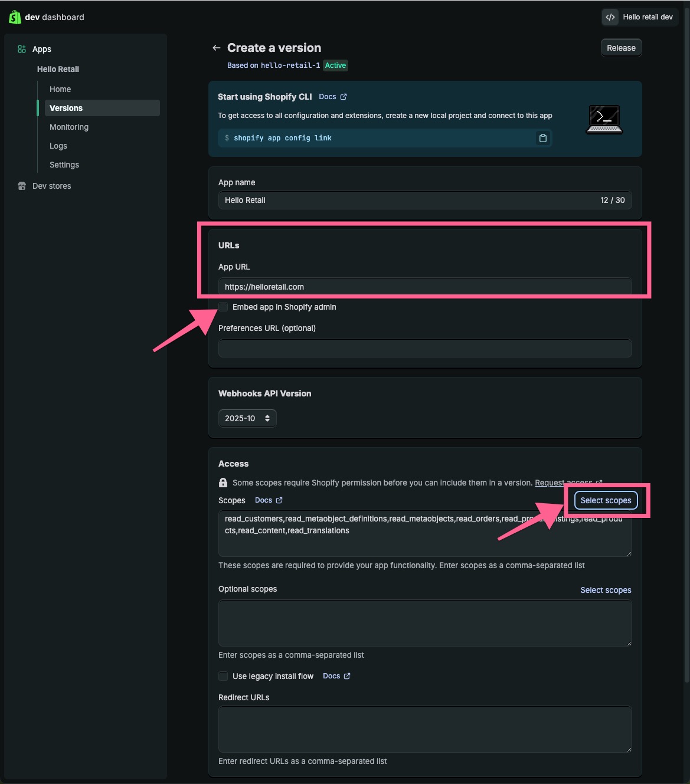Open the Webhooks API Version dropdown
Viewport: 690px width, 784px height.
click(x=247, y=418)
